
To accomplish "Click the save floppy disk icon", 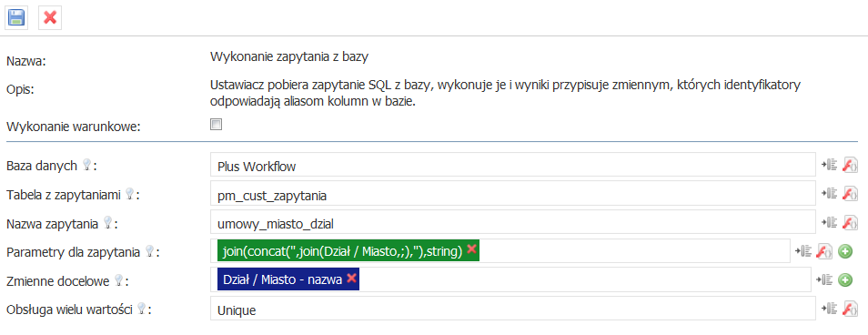I will [x=15, y=17].
